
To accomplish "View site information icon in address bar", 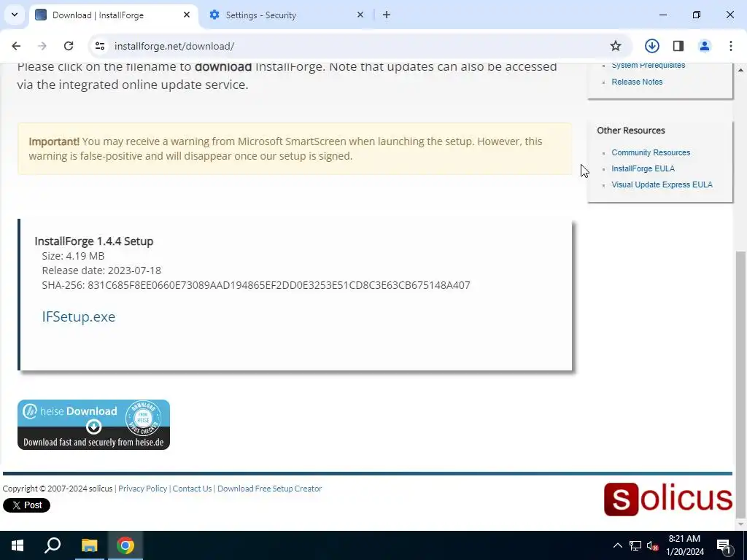I will (99, 46).
